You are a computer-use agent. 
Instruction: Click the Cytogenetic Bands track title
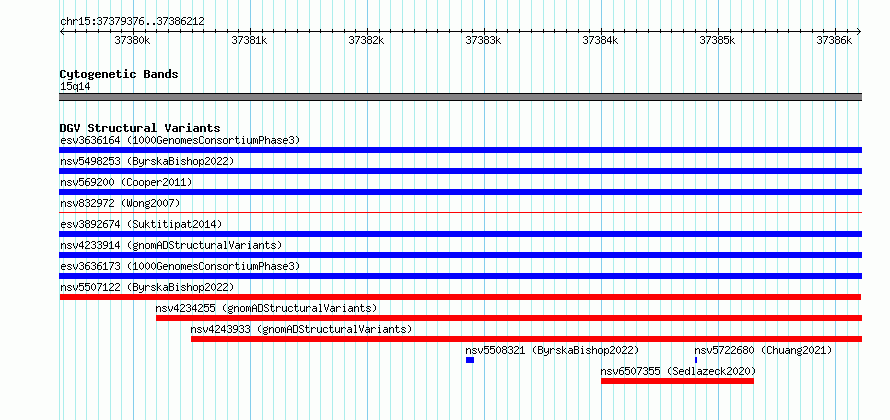(x=119, y=74)
